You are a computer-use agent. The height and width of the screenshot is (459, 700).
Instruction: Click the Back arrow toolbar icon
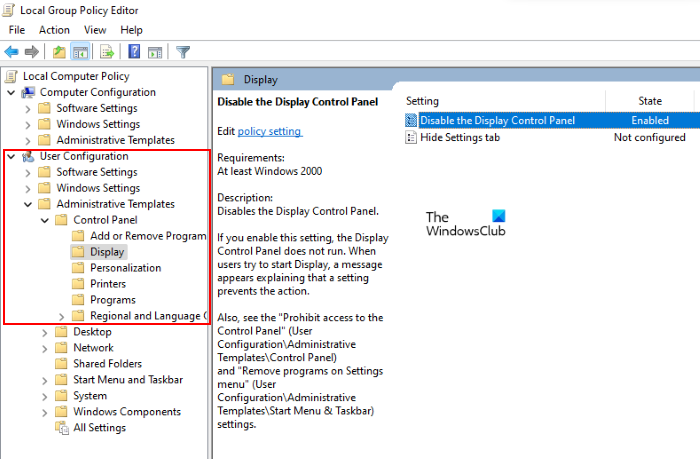pos(11,52)
